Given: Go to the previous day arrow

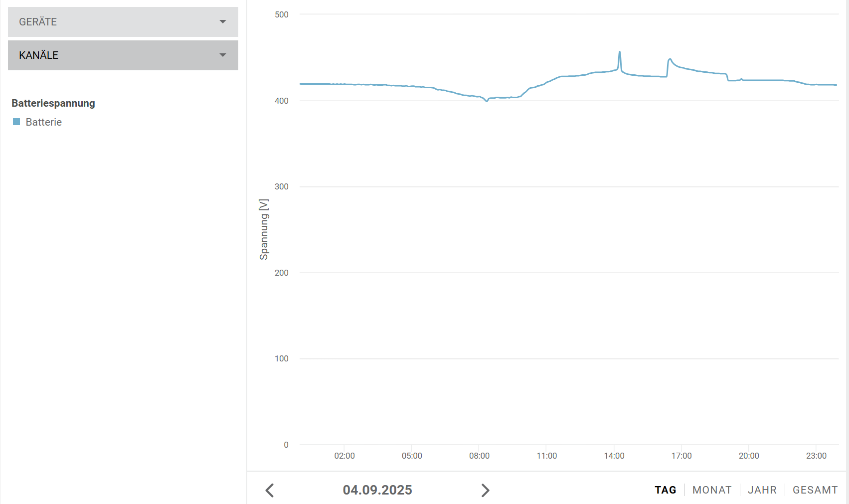Looking at the screenshot, I should coord(270,491).
